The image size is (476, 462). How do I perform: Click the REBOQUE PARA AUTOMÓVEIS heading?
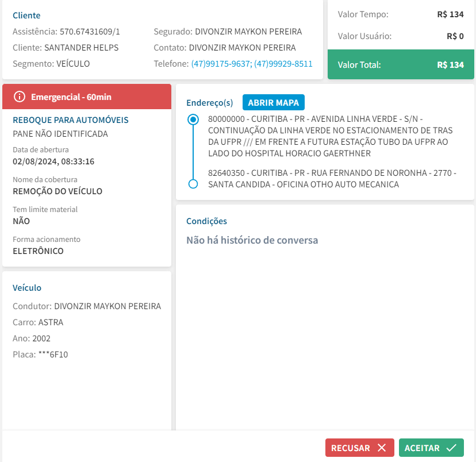[x=71, y=120]
